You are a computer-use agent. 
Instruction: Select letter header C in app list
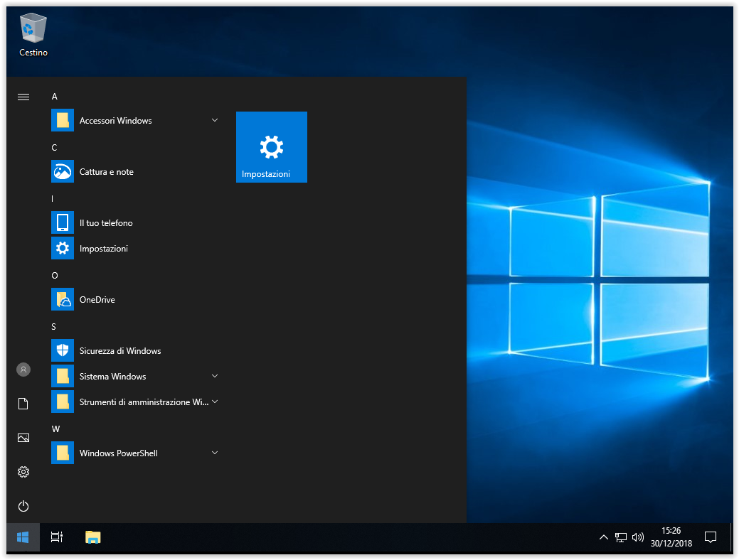coord(54,147)
